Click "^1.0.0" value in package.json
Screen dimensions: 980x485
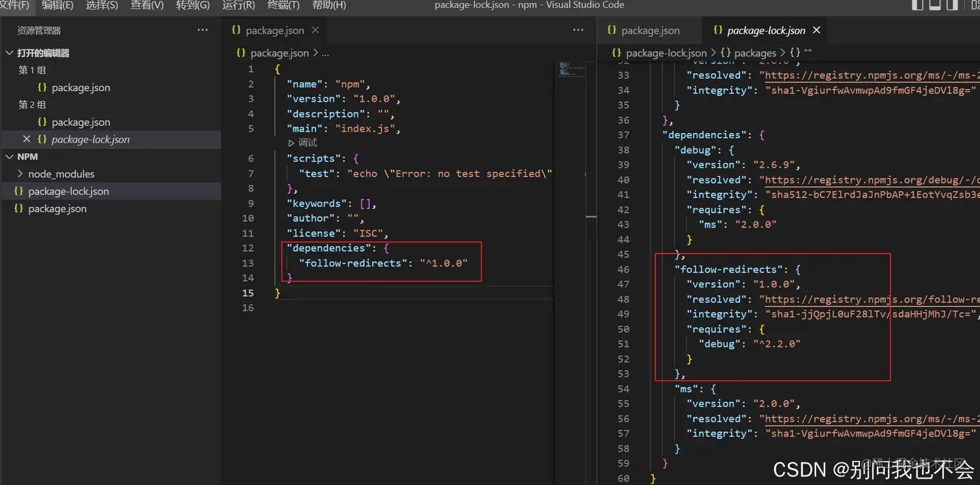[x=443, y=263]
